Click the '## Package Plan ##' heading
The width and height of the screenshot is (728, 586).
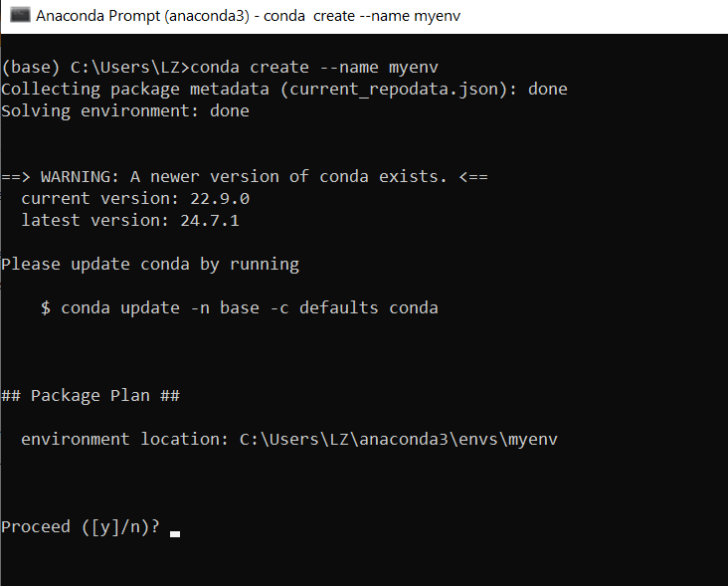pos(91,396)
